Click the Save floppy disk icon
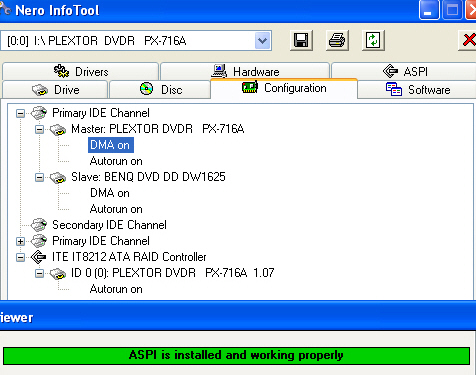This screenshot has height=375, width=476. (301, 40)
